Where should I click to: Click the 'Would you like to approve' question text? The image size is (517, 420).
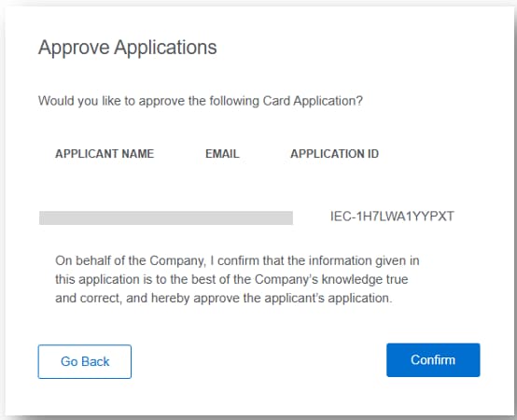tap(201, 101)
